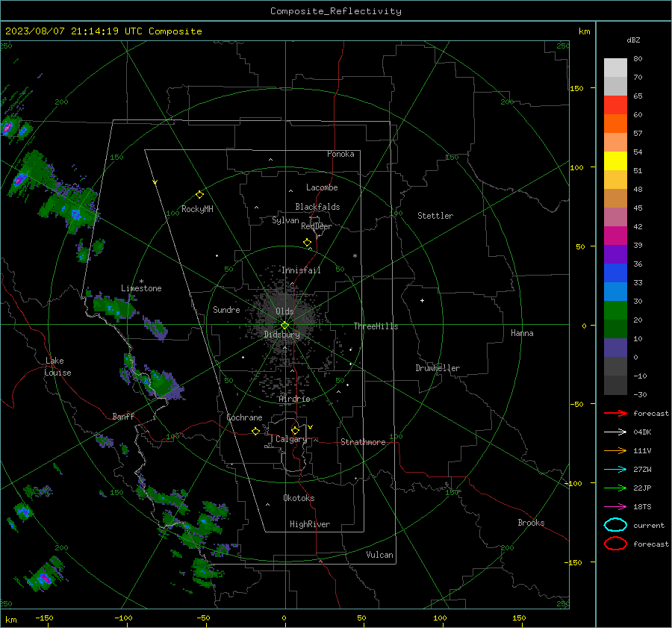Click the RockyMH label
Screen dimensions: 672x628
click(x=197, y=209)
